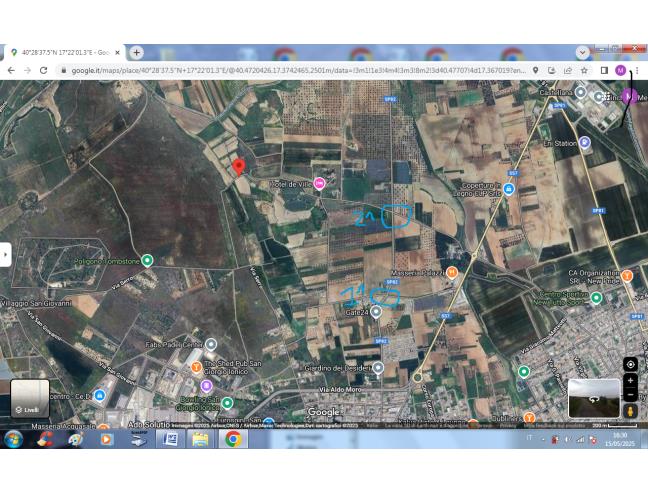The height and width of the screenshot is (492, 648).
Task: Drop the Street View pegman
Action: click(x=630, y=411)
